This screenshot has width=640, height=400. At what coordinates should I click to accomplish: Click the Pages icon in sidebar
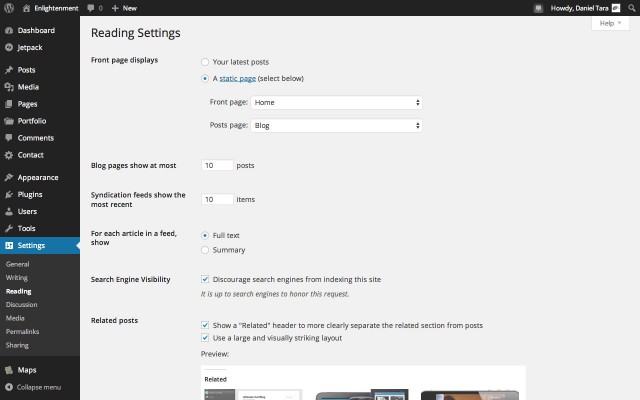tap(9, 104)
